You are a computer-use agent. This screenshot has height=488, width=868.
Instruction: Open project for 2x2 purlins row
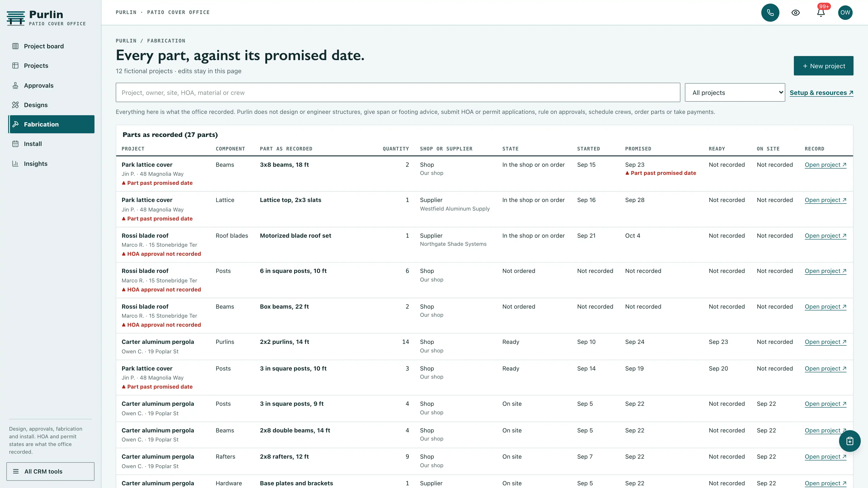tap(826, 342)
